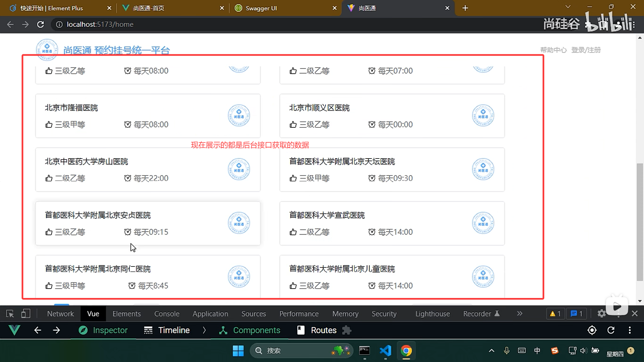Select the inspect element cursor tool
The width and height of the screenshot is (644, 362).
click(10, 313)
